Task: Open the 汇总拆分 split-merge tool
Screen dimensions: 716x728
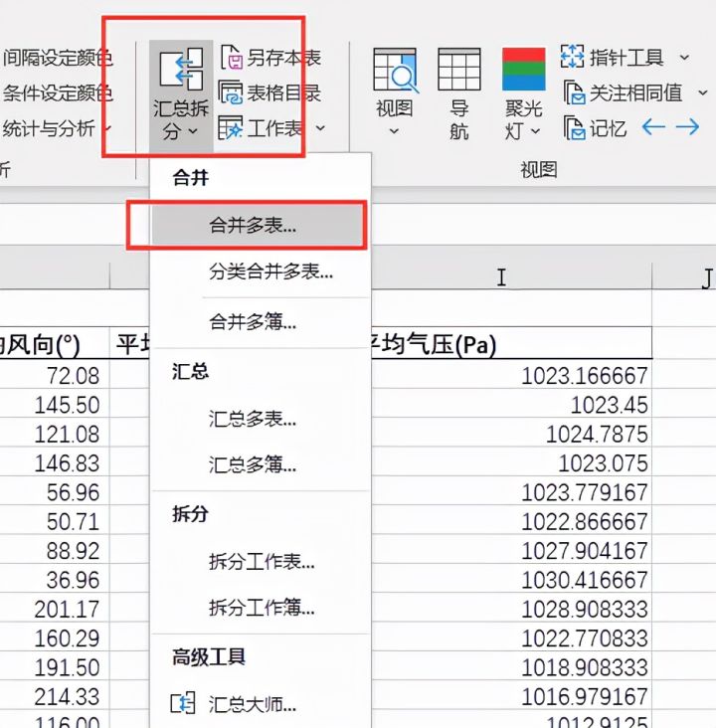Action: pyautogui.click(x=181, y=95)
